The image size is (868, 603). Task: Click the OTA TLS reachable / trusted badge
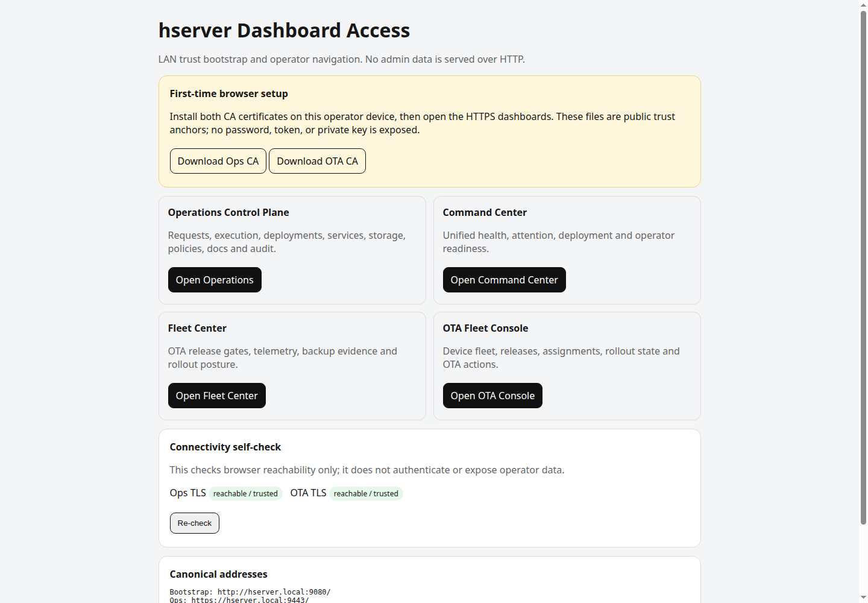point(366,493)
